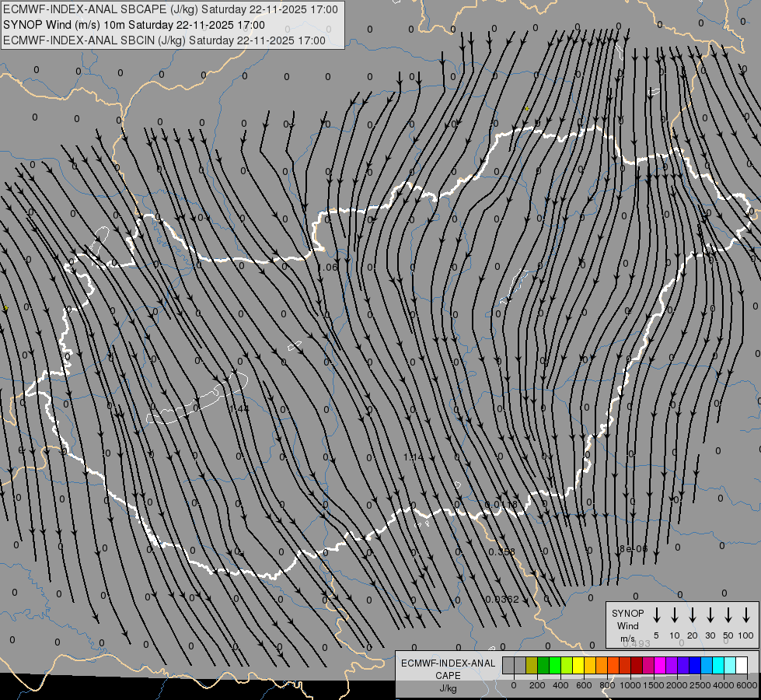Pick the 30 m/s wind arrow symbol

coord(710,615)
